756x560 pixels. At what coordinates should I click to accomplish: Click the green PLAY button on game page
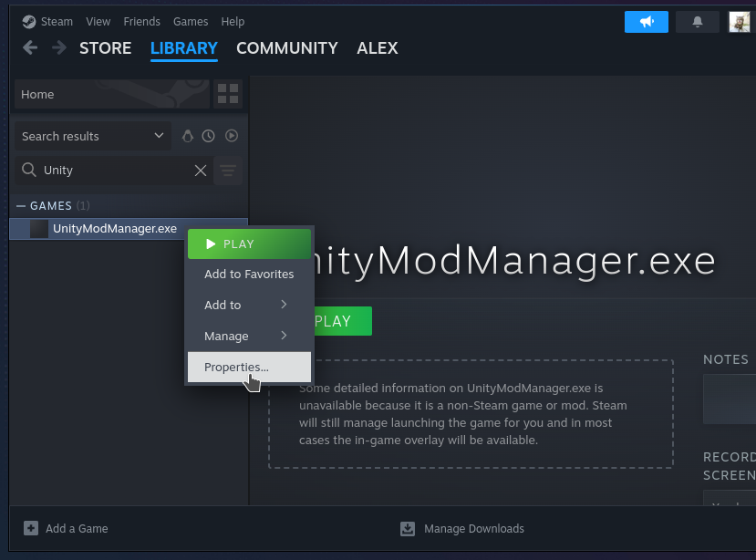[x=342, y=321]
